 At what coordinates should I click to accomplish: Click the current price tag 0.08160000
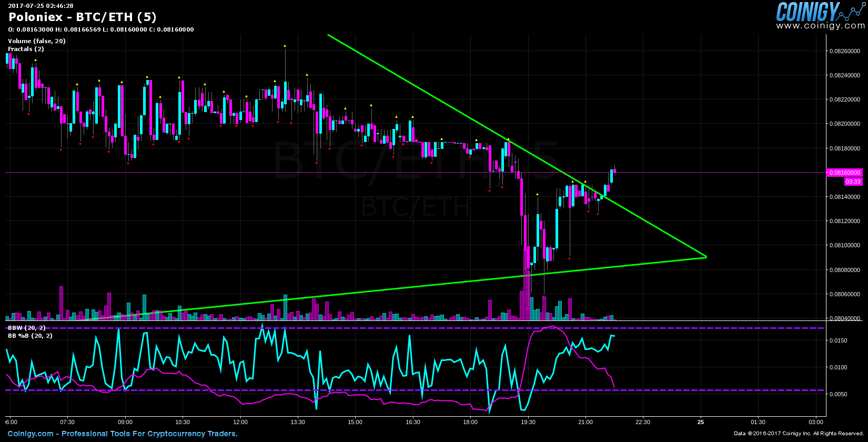845,173
